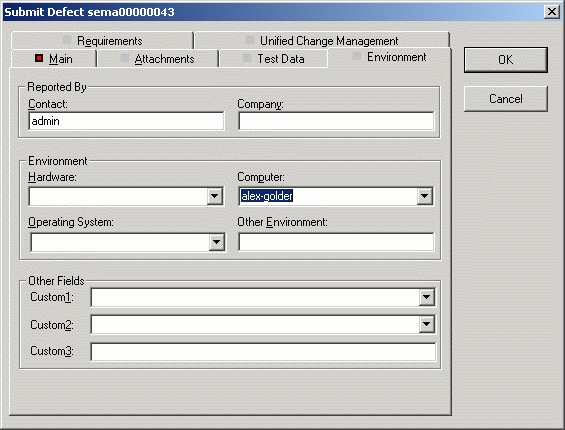Open the Operating System dropdown
The height and width of the screenshot is (430, 565).
coord(217,242)
